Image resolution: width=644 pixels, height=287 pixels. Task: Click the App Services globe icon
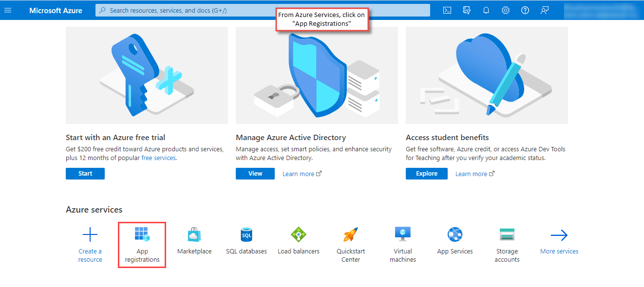(455, 235)
